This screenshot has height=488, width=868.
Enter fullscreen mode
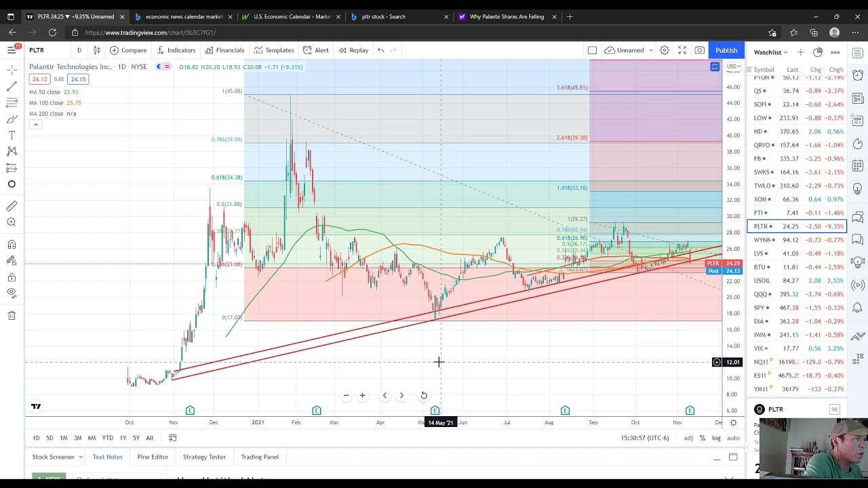click(x=682, y=49)
